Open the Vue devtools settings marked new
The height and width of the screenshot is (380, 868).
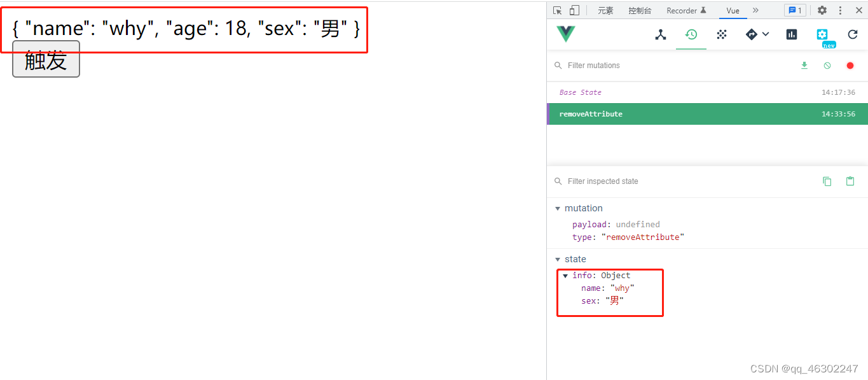pos(822,34)
